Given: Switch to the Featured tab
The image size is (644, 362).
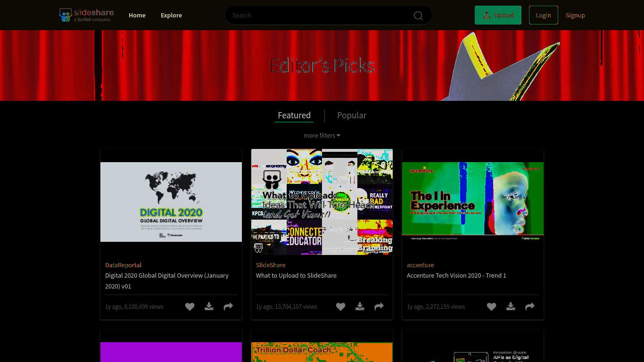Looking at the screenshot, I should point(294,115).
